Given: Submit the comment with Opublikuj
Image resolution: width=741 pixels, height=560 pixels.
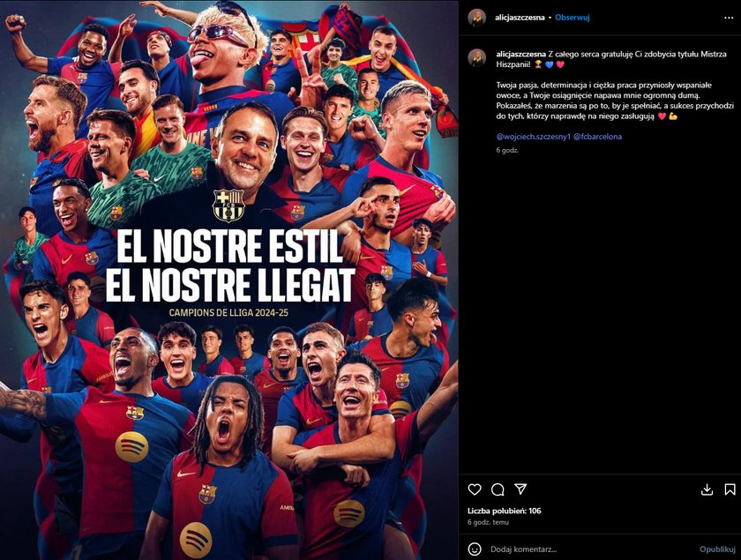Looking at the screenshot, I should click(x=717, y=549).
